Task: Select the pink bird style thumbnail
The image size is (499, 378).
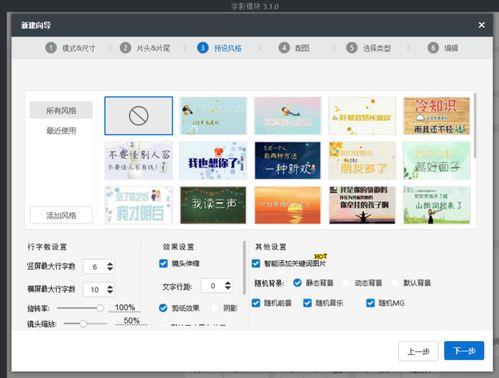Action: click(x=288, y=116)
